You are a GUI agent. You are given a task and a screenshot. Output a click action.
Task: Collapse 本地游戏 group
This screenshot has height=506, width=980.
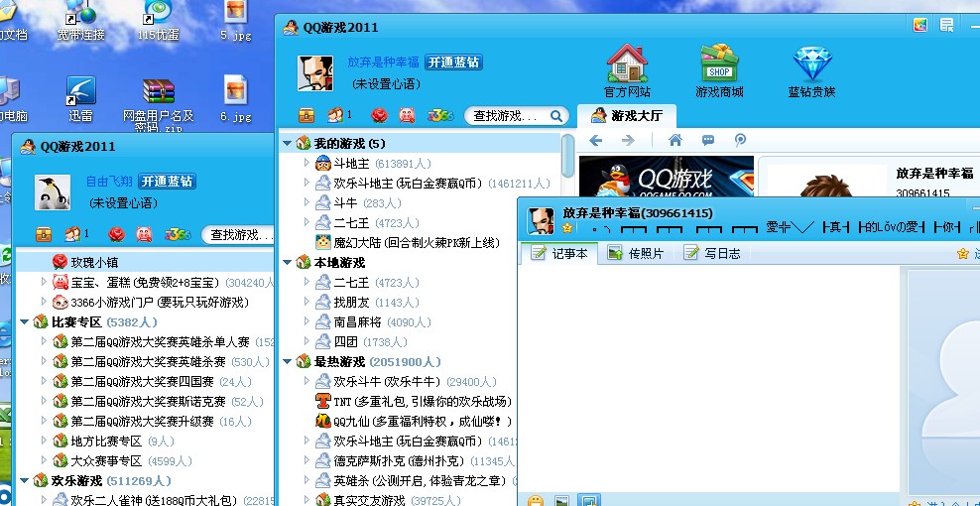[288, 263]
